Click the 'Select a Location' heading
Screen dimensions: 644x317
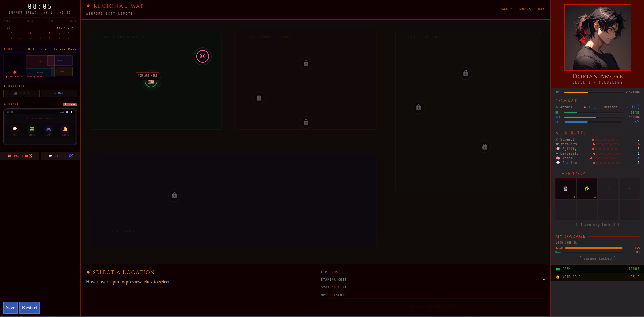pos(124,272)
